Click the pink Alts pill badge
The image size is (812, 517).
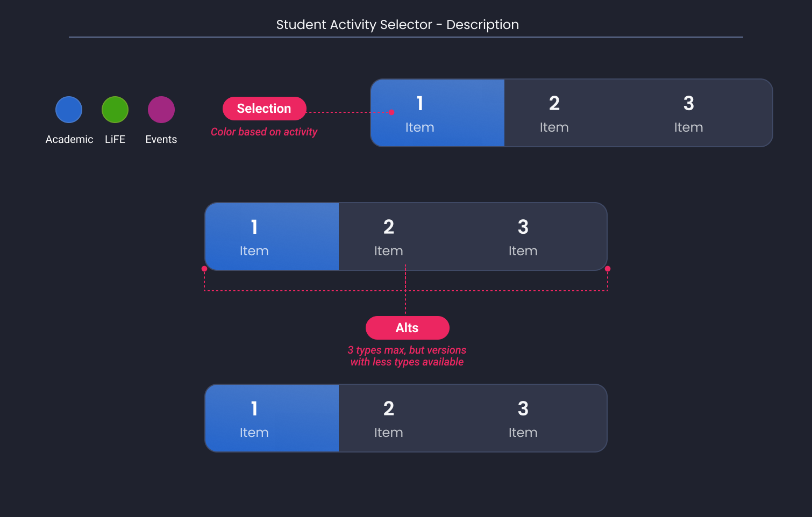[x=407, y=328]
